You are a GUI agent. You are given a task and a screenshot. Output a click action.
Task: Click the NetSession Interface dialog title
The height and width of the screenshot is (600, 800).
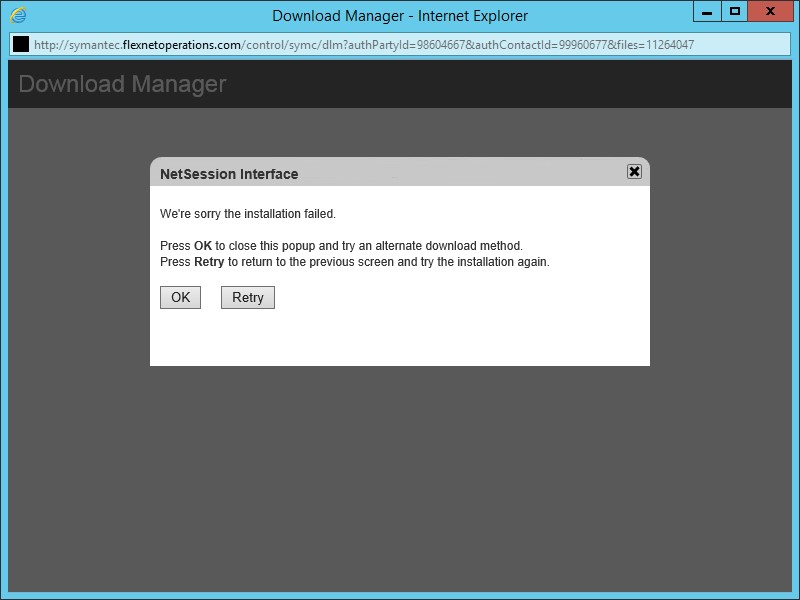pos(229,174)
